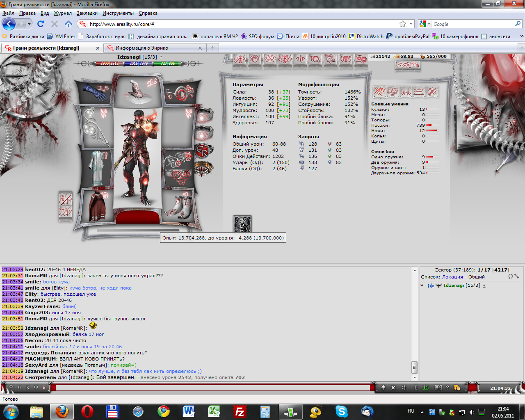The height and width of the screenshot is (420, 525).
Task: Reload the page in Firefox
Action: (41, 24)
